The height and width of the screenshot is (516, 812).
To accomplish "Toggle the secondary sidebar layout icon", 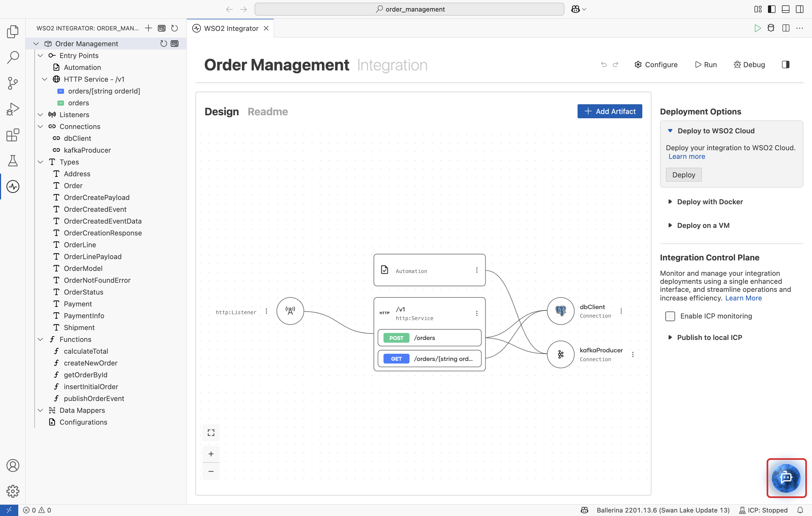I will [800, 9].
